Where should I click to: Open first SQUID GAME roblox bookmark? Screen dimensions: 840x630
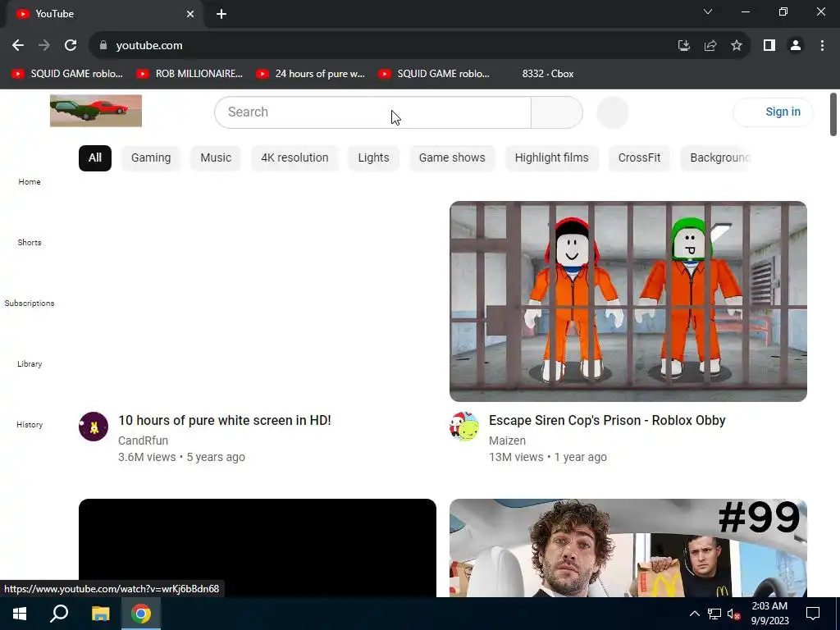coord(67,74)
